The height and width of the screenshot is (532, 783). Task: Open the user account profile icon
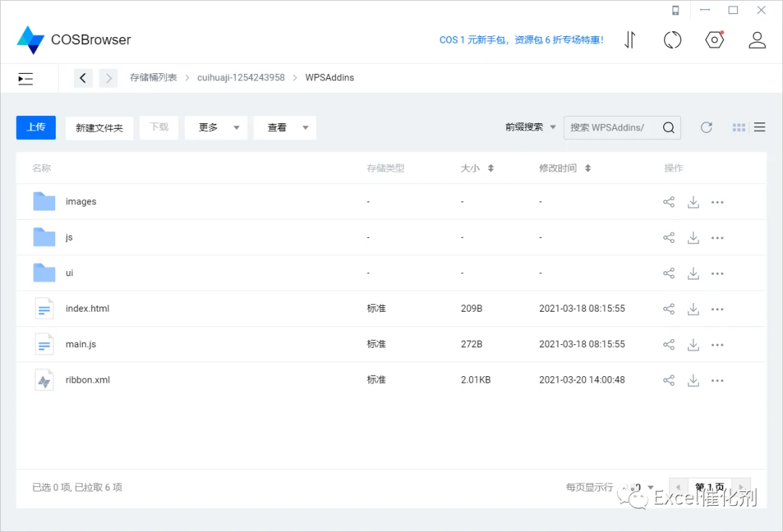pyautogui.click(x=757, y=40)
